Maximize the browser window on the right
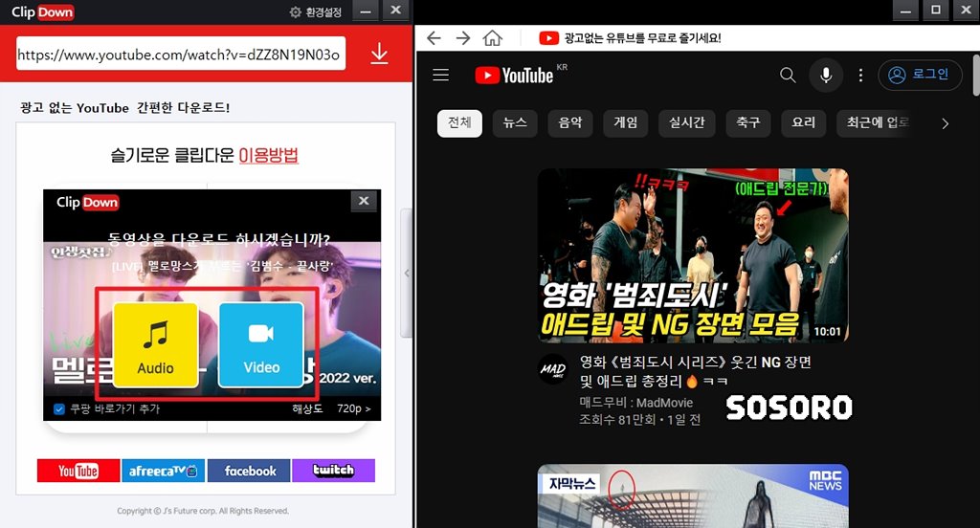The height and width of the screenshot is (528, 980). (936, 10)
